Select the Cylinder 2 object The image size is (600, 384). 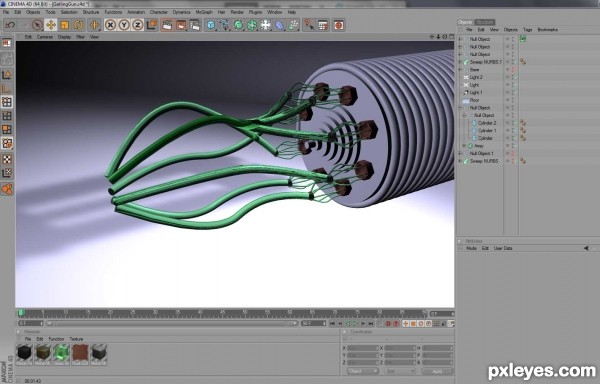coord(487,123)
